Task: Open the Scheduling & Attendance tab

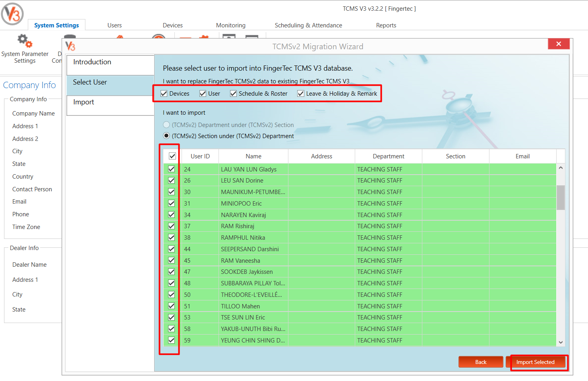Action: tap(308, 25)
